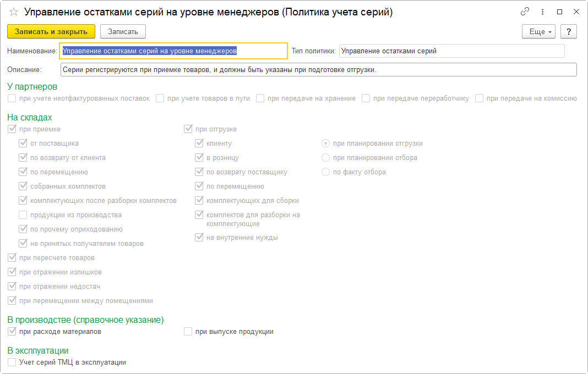Uncheck 'собранных комплектов'

(23, 186)
